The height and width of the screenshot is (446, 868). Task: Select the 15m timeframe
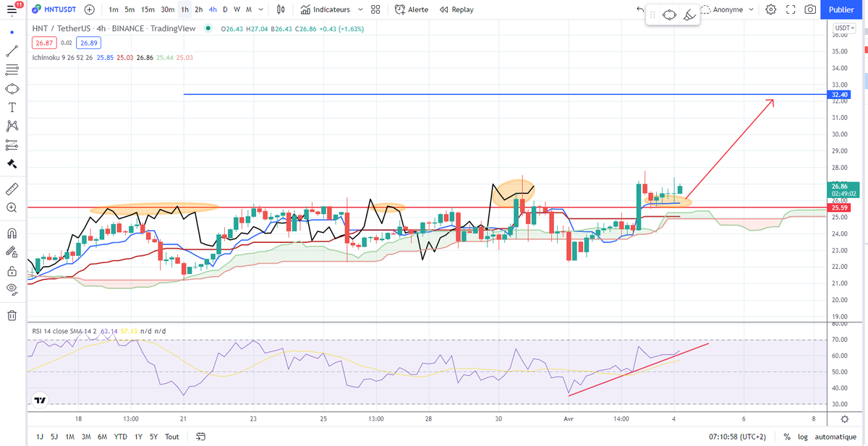pyautogui.click(x=148, y=10)
